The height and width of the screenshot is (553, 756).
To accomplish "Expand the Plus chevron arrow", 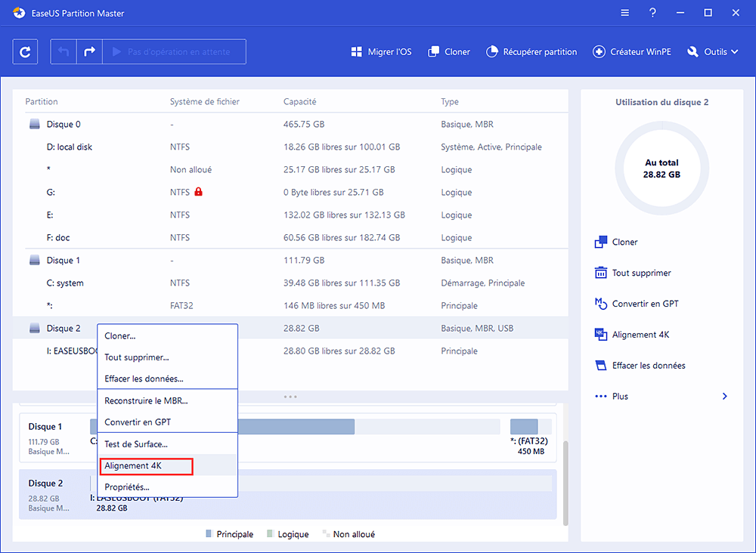I will (x=725, y=396).
